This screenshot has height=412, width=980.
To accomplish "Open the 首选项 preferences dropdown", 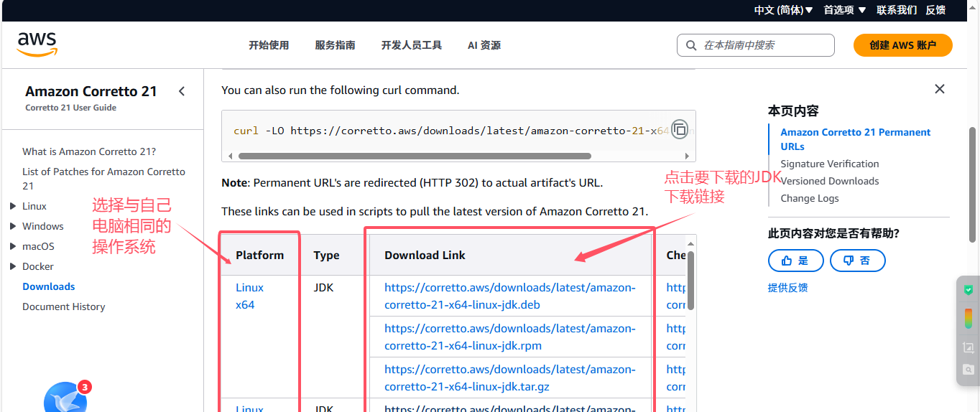I will [x=844, y=10].
